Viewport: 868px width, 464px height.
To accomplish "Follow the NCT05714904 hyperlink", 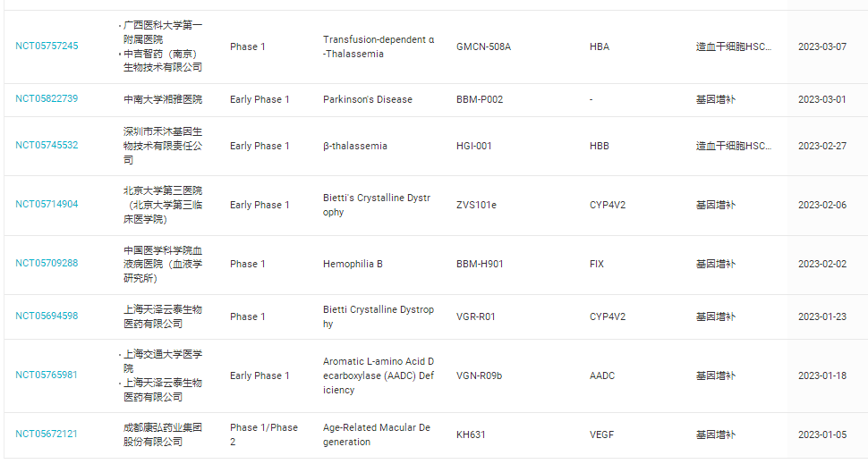I will pyautogui.click(x=47, y=205).
